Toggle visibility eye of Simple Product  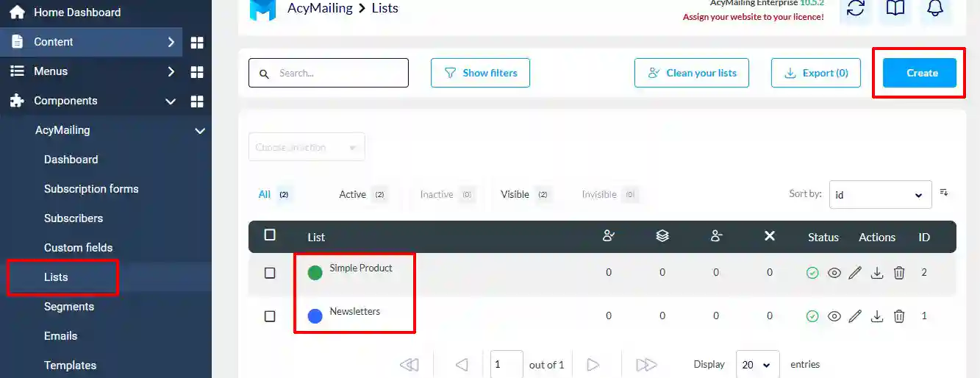click(x=834, y=273)
